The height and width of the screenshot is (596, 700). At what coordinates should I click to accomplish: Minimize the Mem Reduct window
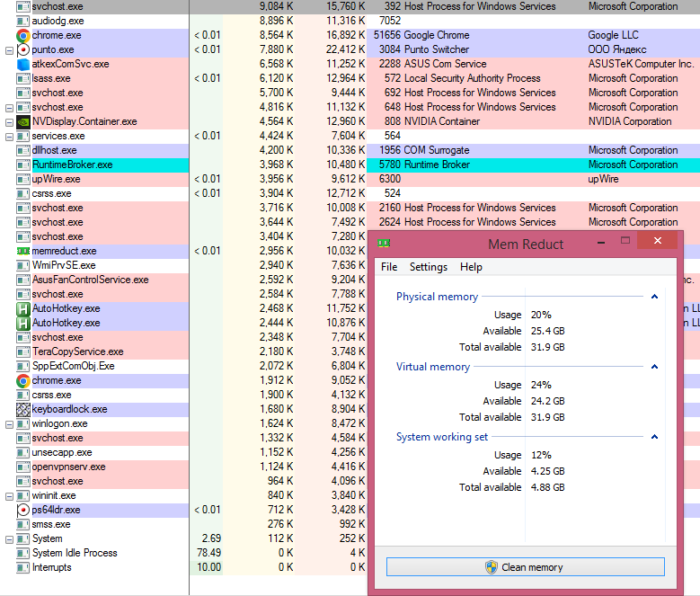tap(601, 242)
